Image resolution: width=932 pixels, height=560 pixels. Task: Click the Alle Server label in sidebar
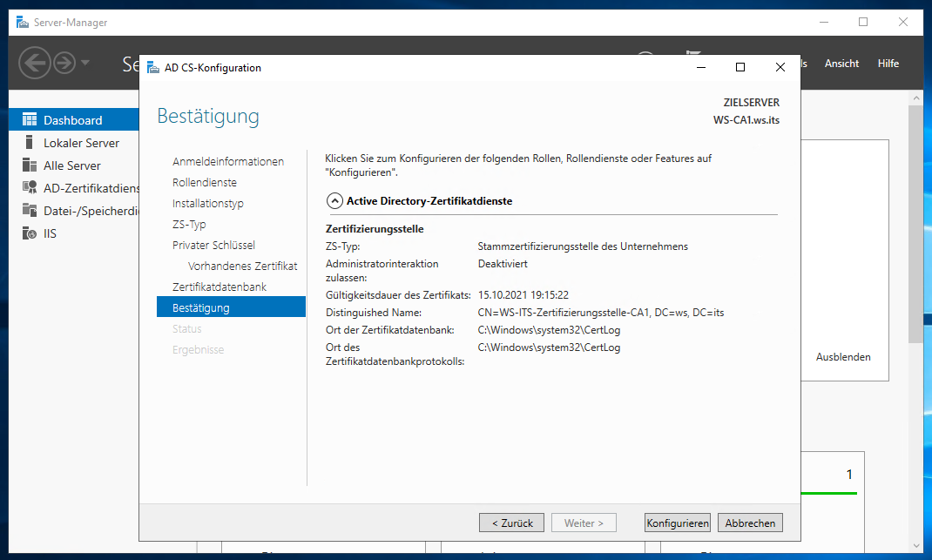click(72, 165)
